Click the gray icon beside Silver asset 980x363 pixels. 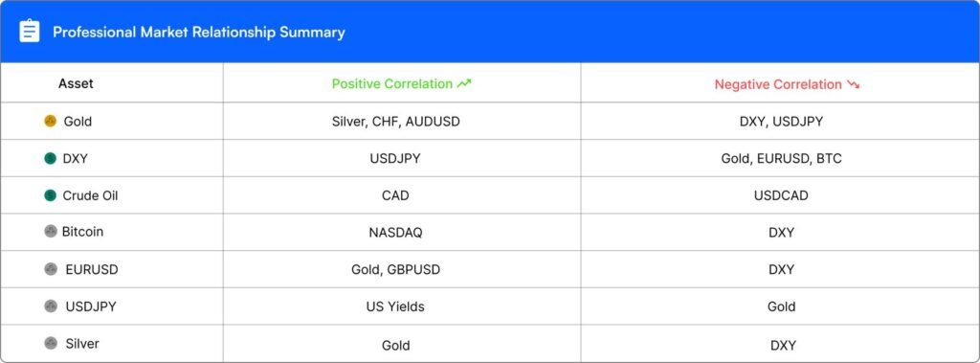51,344
